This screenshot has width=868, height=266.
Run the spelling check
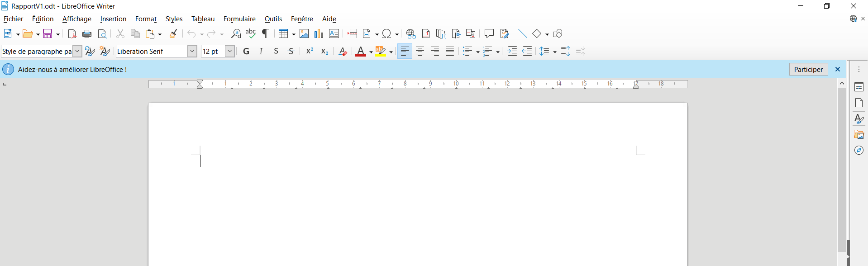pyautogui.click(x=251, y=33)
